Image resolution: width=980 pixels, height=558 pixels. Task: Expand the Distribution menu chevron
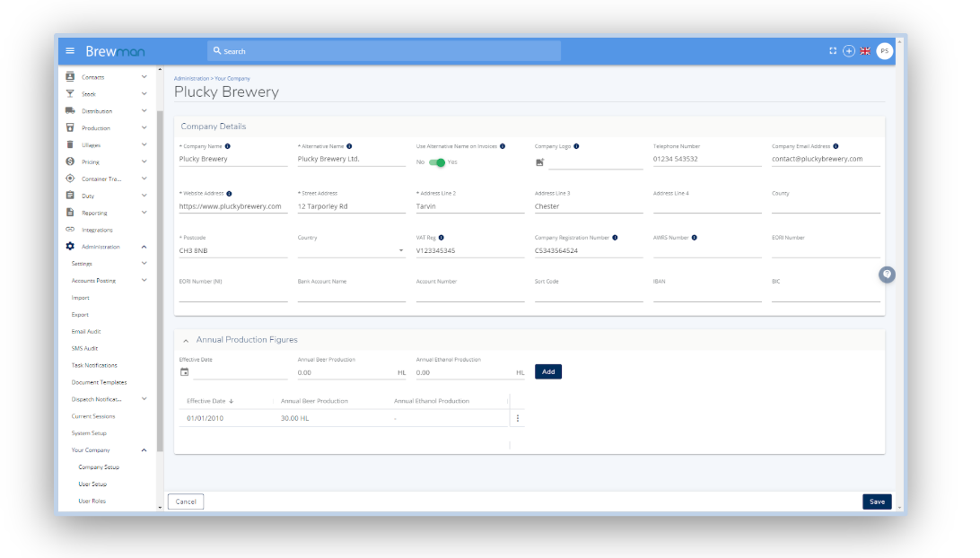click(144, 110)
